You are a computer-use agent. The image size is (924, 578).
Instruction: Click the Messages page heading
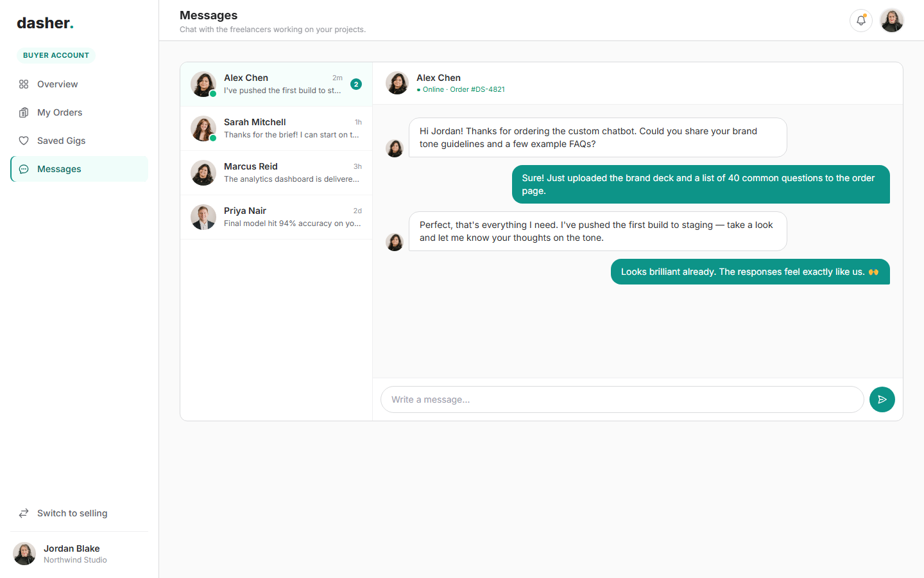pos(209,15)
